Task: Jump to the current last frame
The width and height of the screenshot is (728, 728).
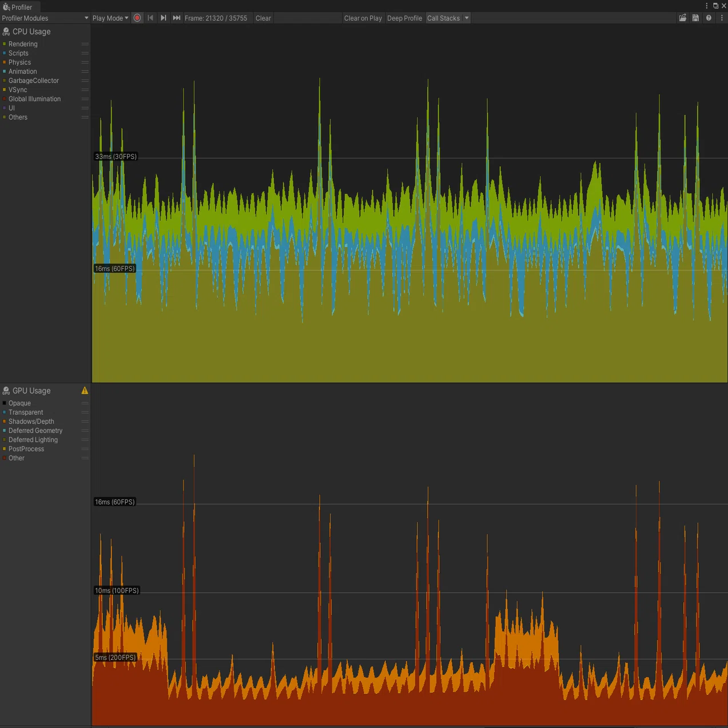Action: coord(177,18)
